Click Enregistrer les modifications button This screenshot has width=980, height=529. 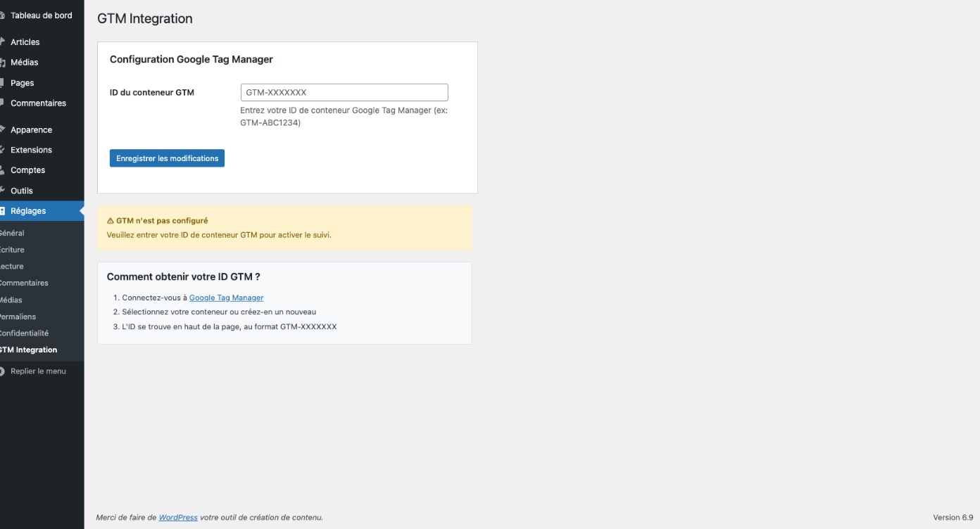[167, 158]
